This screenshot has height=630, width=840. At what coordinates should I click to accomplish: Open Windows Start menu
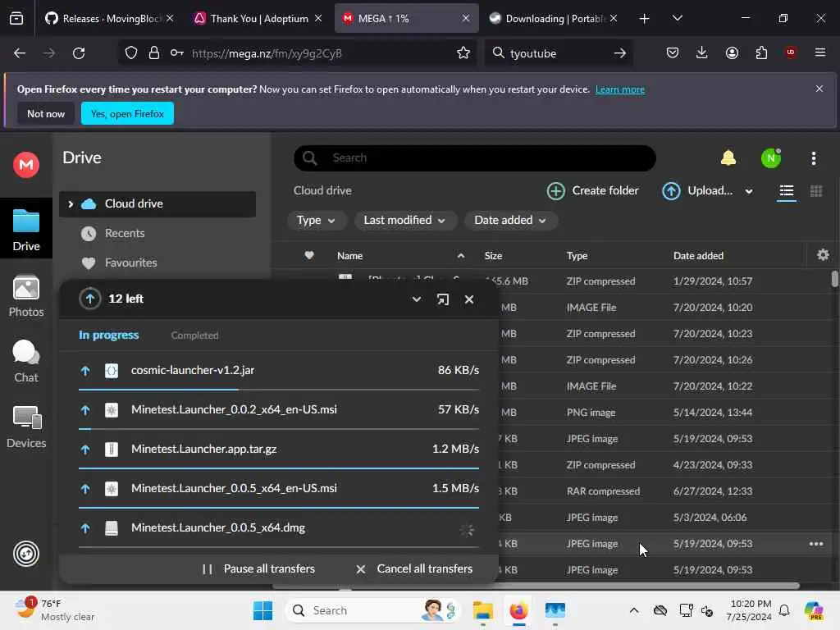(x=262, y=610)
